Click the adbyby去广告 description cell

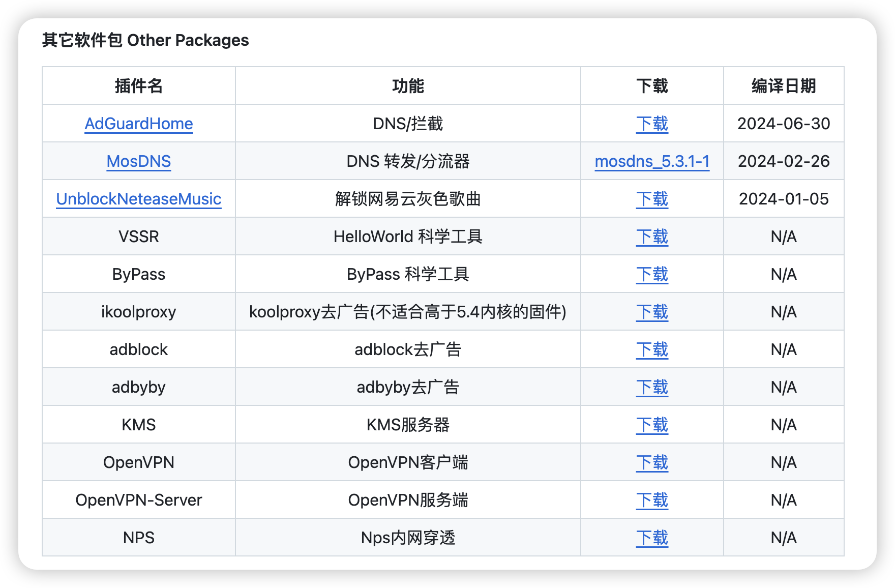coord(408,387)
